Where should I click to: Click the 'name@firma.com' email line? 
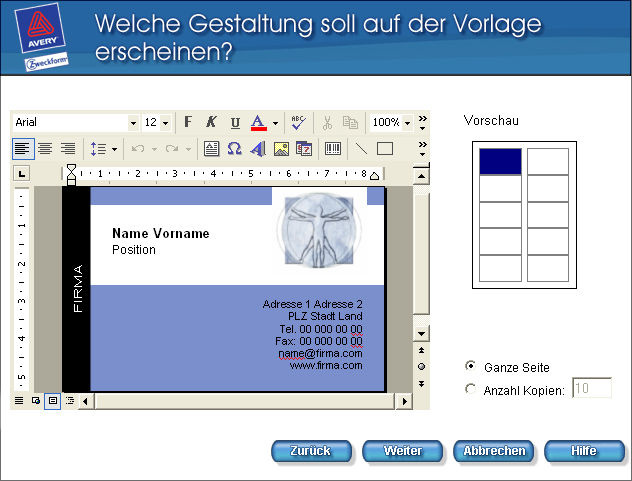point(320,353)
